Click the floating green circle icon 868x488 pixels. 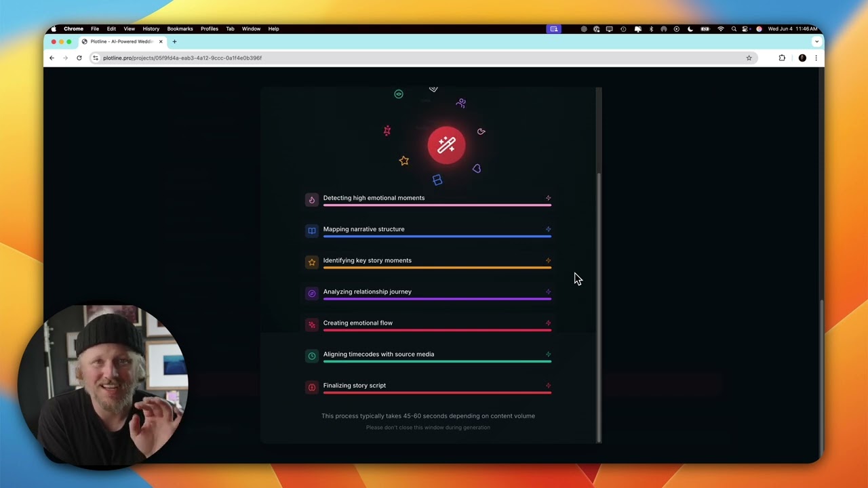click(x=399, y=94)
